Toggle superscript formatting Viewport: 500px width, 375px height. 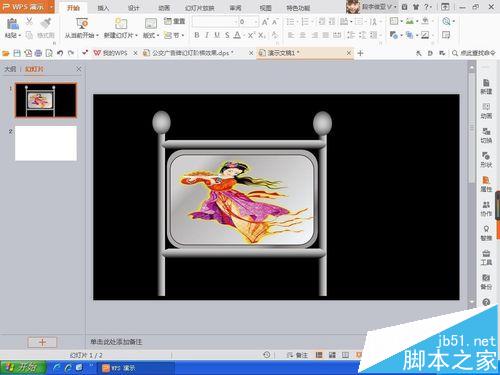click(251, 35)
